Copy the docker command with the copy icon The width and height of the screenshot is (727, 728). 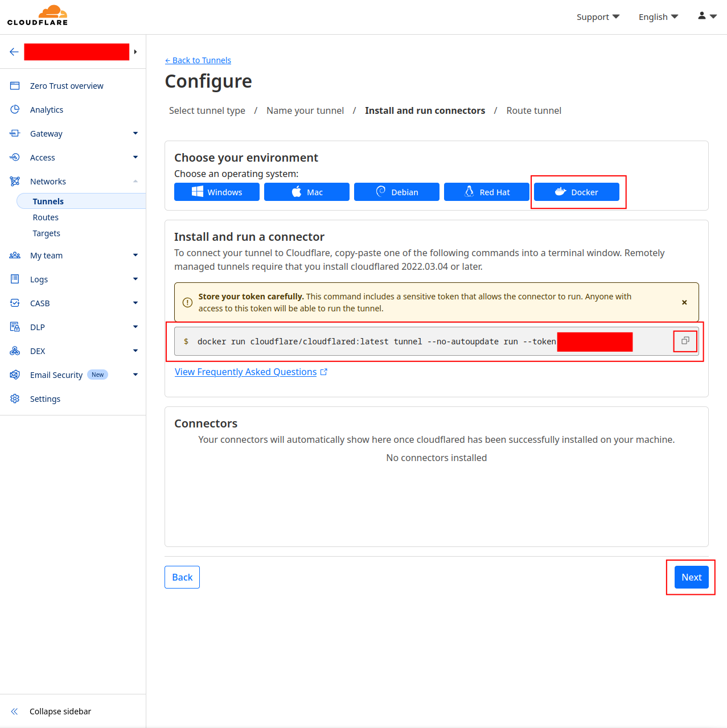coord(685,341)
